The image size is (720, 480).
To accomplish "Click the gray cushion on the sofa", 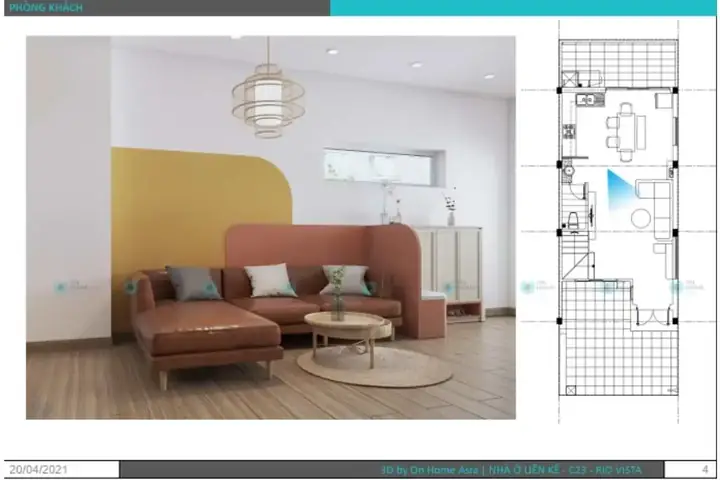I will tap(193, 283).
